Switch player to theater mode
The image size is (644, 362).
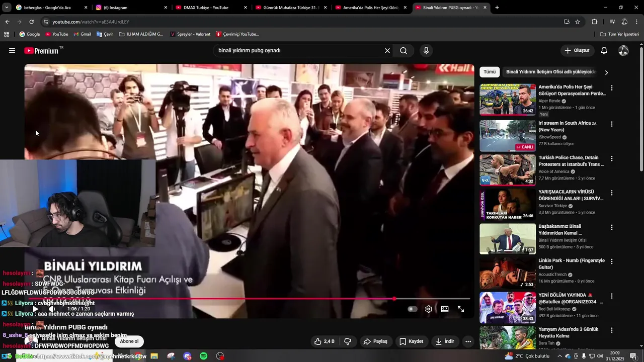(445, 309)
